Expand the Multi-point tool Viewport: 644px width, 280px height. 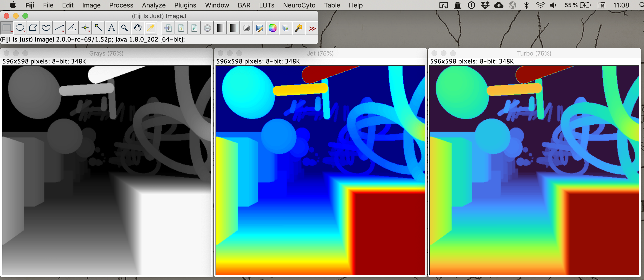pos(85,28)
